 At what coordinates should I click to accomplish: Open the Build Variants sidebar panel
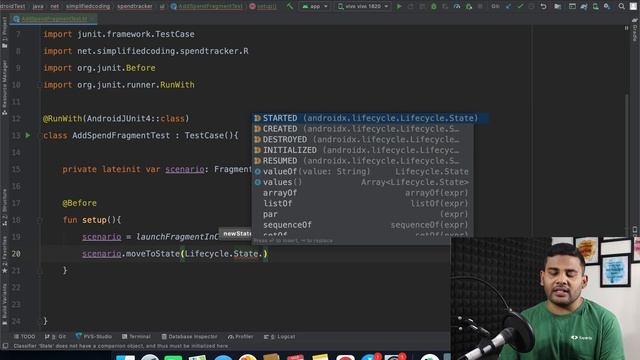[4, 304]
